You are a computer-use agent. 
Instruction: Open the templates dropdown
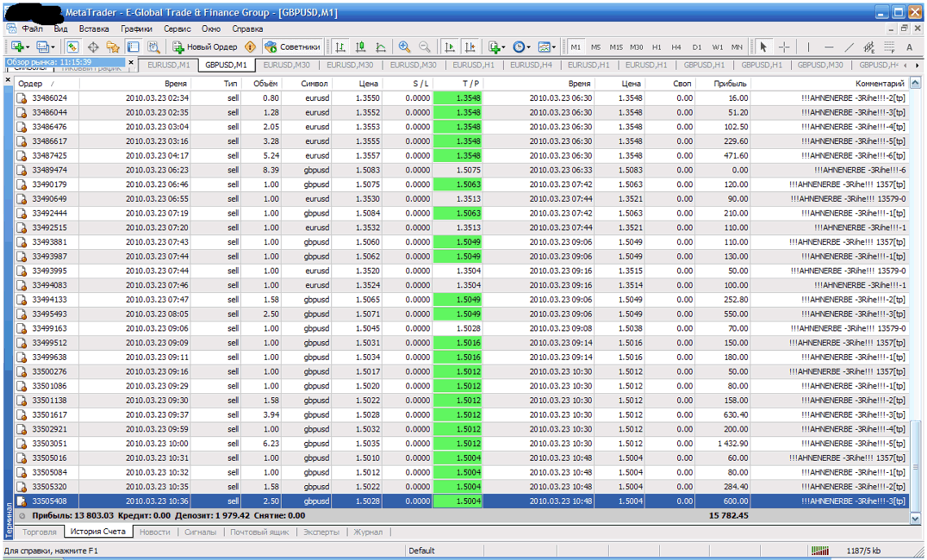[x=546, y=46]
